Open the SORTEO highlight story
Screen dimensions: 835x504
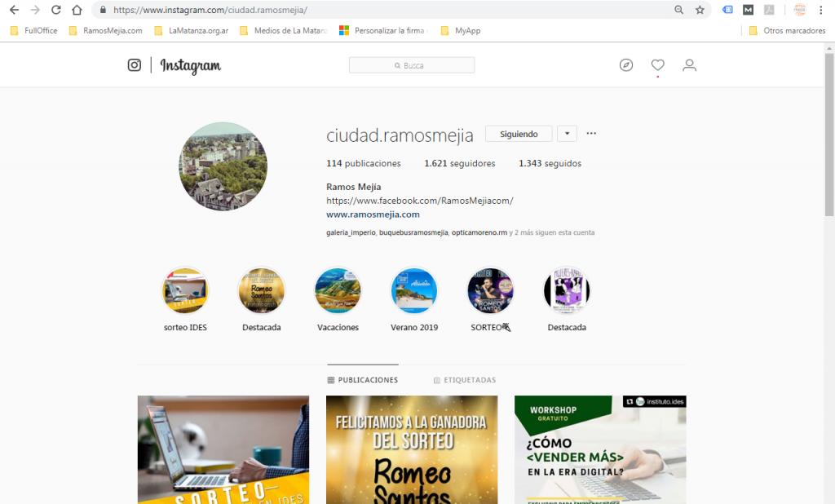[x=490, y=291]
